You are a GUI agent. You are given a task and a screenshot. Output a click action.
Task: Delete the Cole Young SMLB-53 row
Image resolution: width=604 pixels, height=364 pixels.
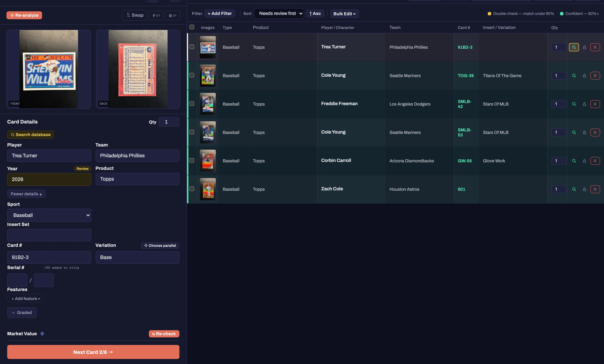(595, 132)
